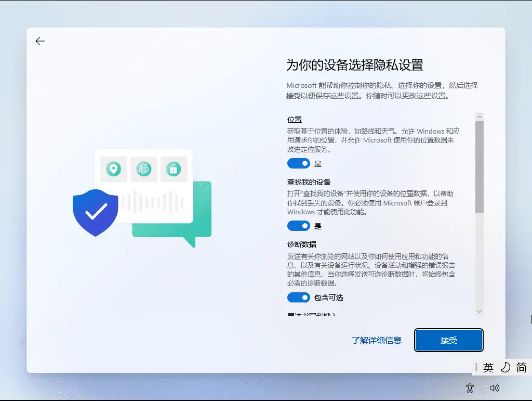Image resolution: width=532 pixels, height=401 pixels.
Task: Toggle off 诊断数据 optional data switch
Action: pyautogui.click(x=298, y=297)
